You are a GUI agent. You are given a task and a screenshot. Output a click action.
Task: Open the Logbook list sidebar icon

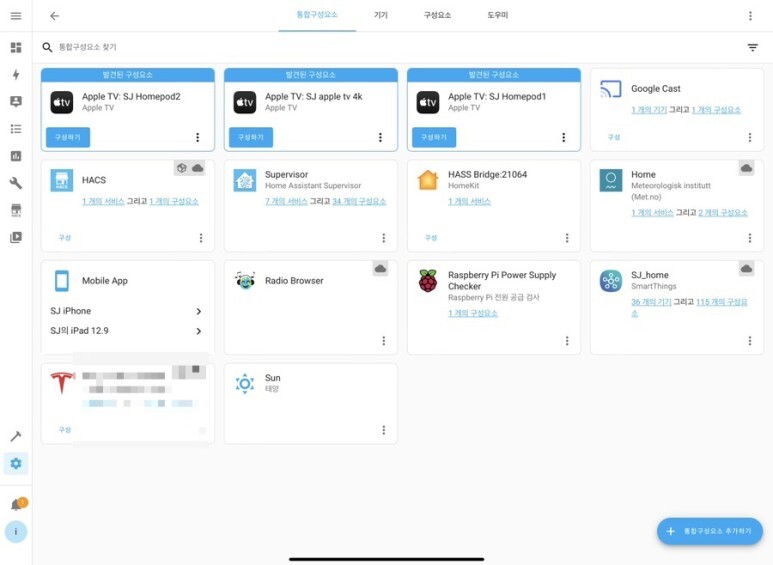pos(16,129)
